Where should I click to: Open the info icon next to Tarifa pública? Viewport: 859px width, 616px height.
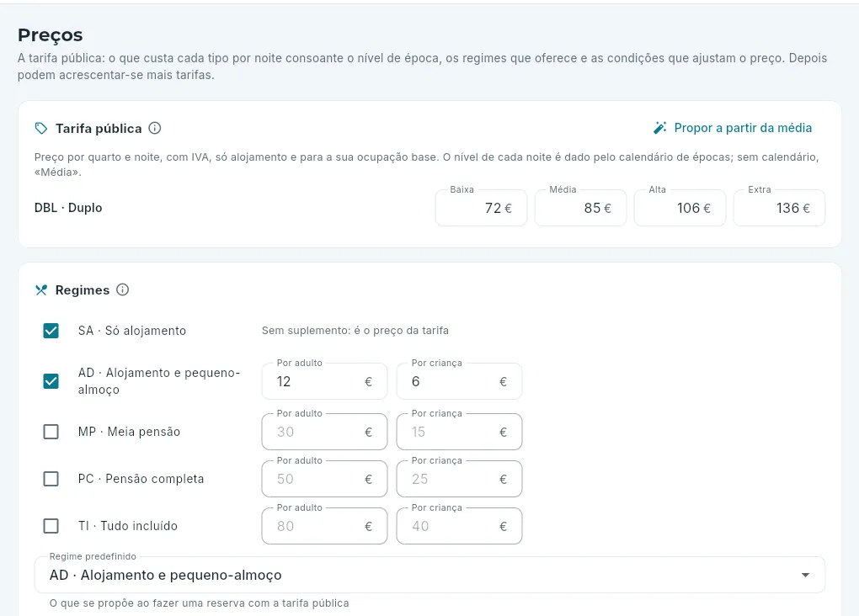click(155, 128)
